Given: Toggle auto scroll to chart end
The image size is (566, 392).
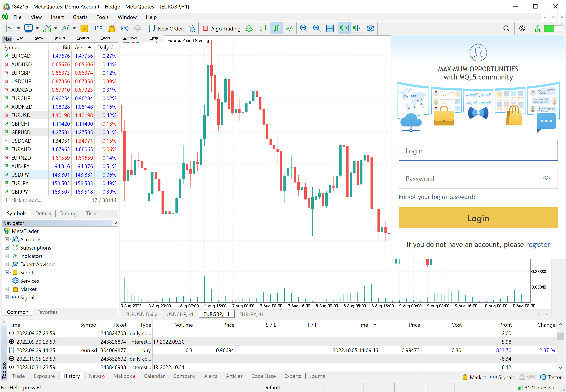Looking at the screenshot, I should (x=344, y=29).
